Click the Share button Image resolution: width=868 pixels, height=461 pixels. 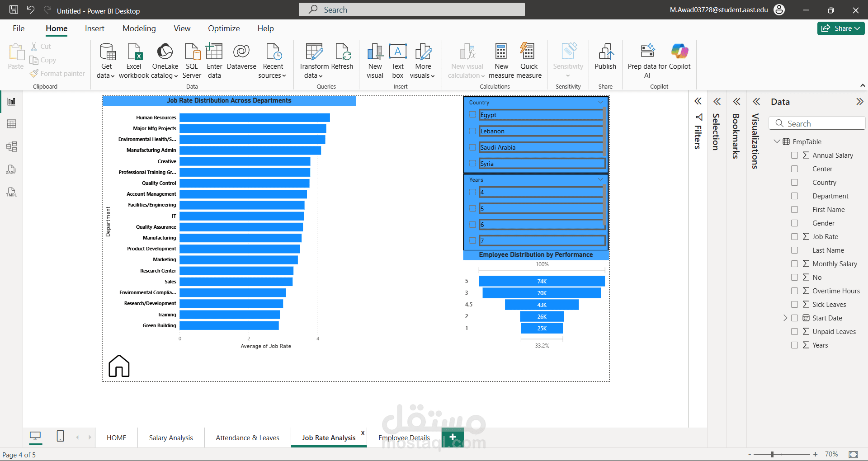click(840, 28)
